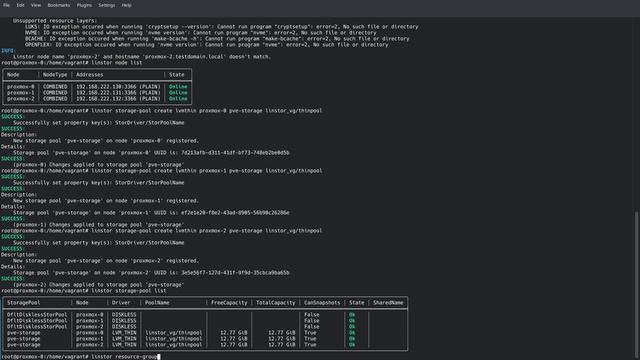Click the 'linstor storage-pool list' command
The image size is (640, 360).
point(129,291)
